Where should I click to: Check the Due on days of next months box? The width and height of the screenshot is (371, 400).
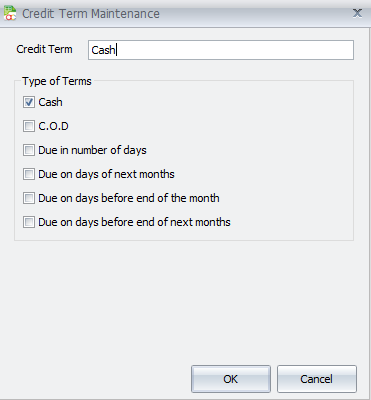29,174
